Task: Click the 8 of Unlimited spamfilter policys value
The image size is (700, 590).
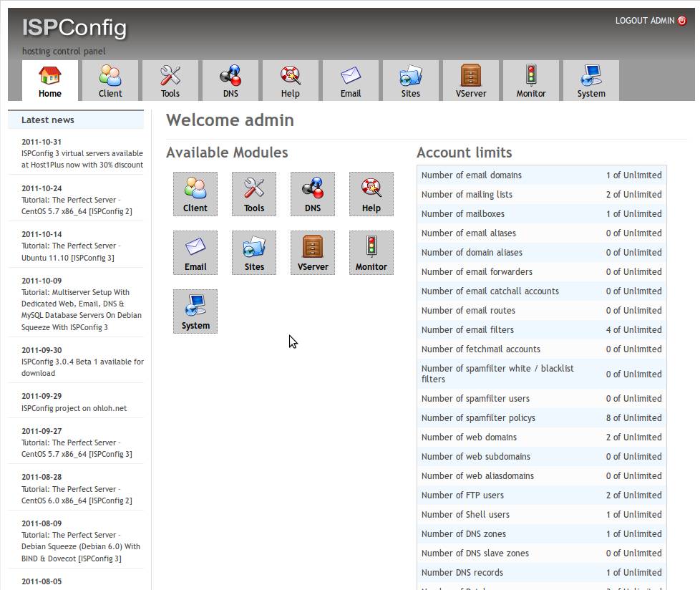Action: (x=633, y=418)
